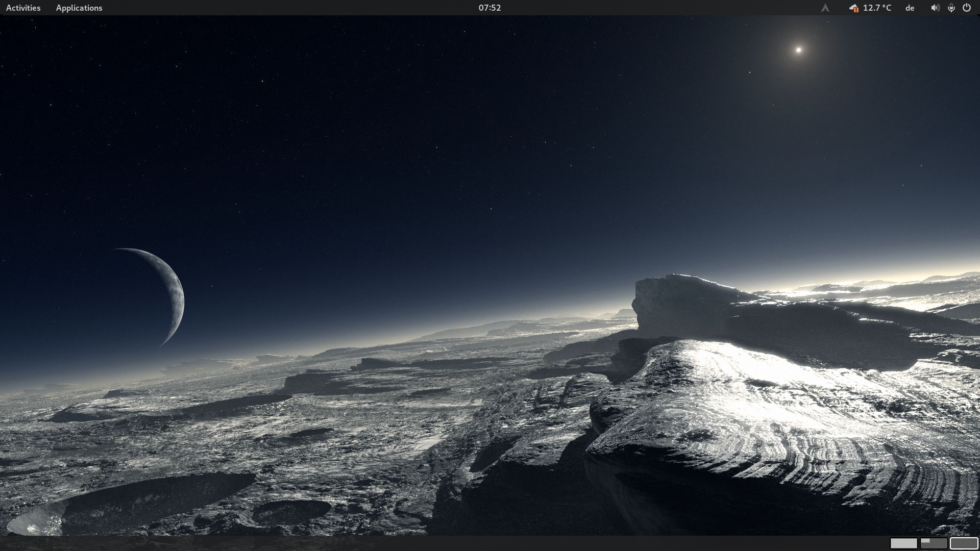Open the Activities overview
The width and height of the screenshot is (980, 551).
coord(23,8)
